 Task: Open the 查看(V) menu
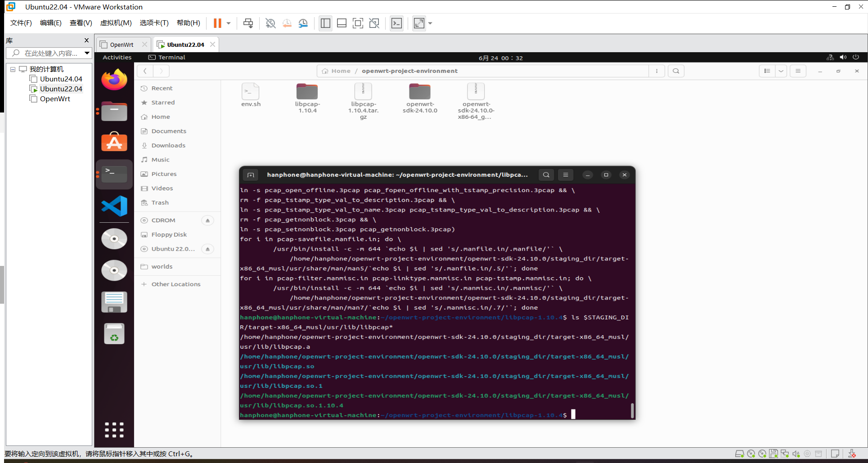81,23
